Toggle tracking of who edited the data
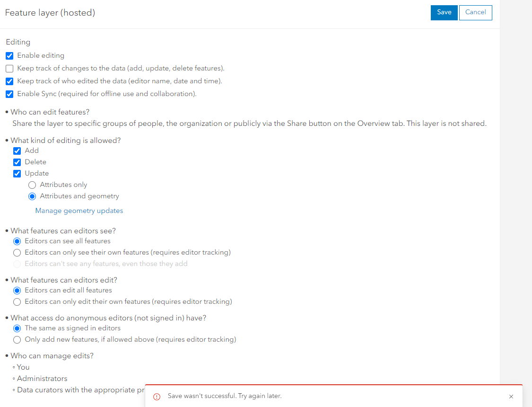 point(9,81)
